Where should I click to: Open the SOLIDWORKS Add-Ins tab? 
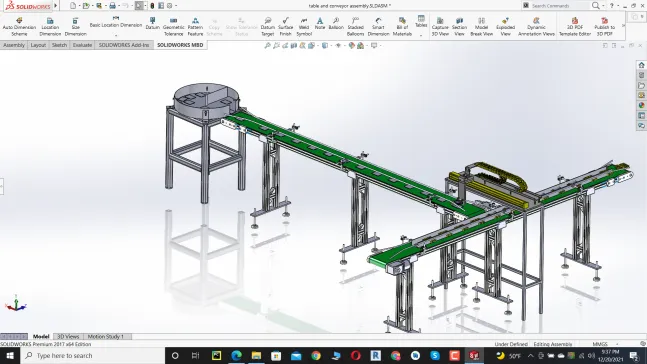124,45
